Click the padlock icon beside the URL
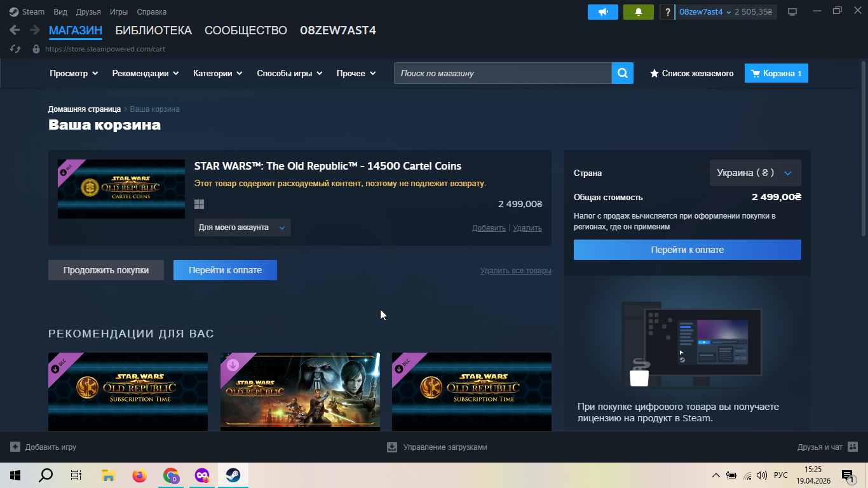 [36, 49]
